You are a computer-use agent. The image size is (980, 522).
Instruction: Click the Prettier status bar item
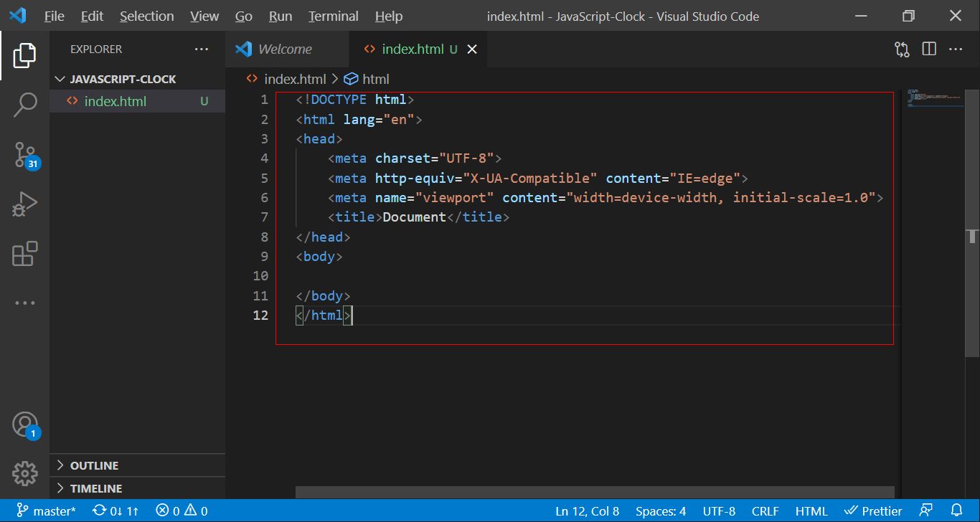click(x=872, y=511)
